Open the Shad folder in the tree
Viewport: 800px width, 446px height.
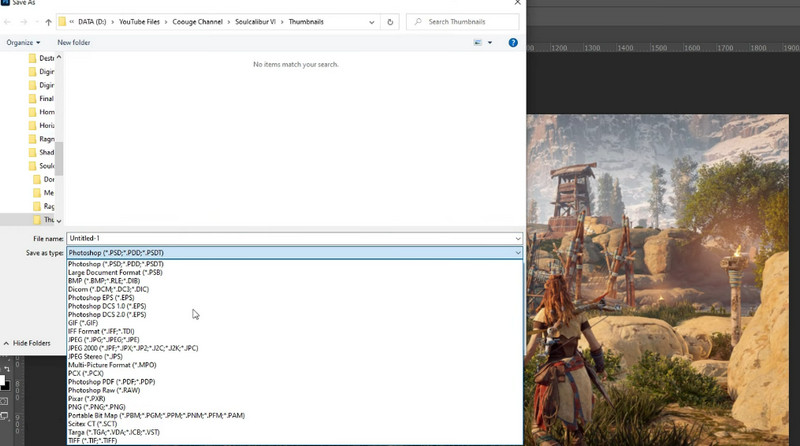pyautogui.click(x=41, y=153)
